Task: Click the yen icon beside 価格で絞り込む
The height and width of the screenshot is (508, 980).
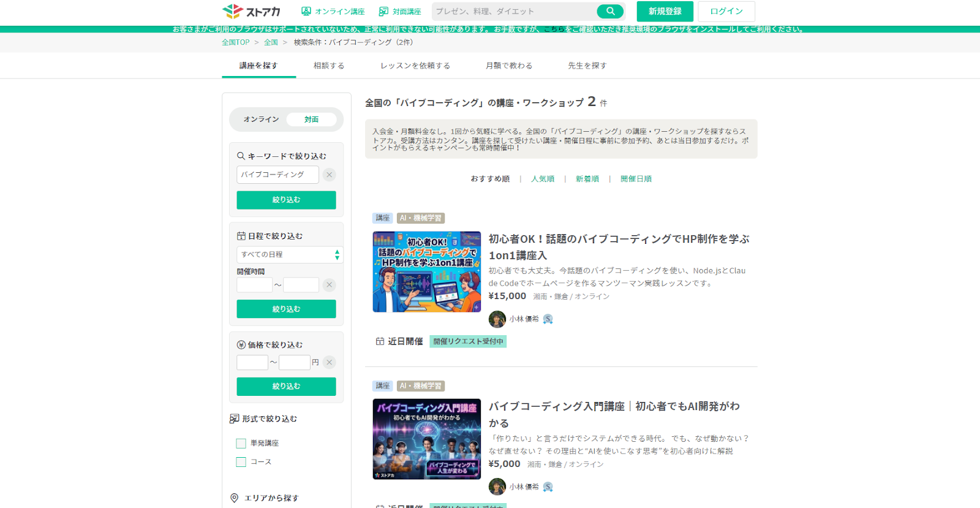Action: [241, 345]
